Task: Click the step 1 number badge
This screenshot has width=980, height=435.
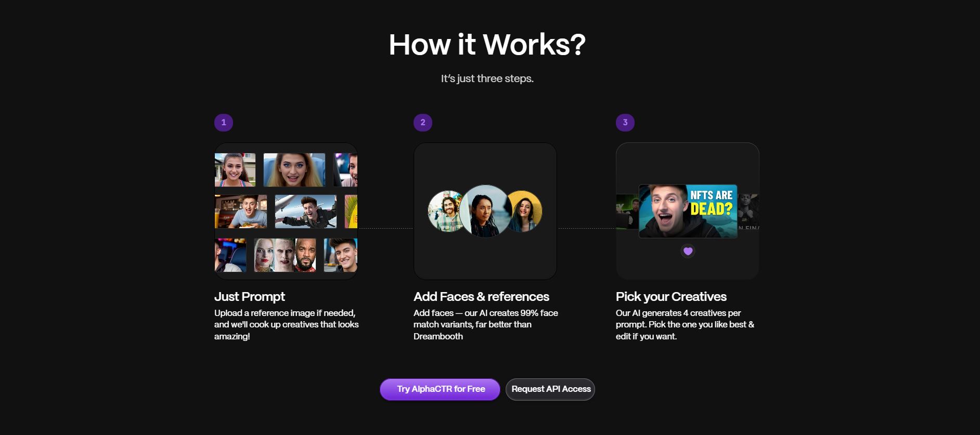Action: tap(224, 123)
